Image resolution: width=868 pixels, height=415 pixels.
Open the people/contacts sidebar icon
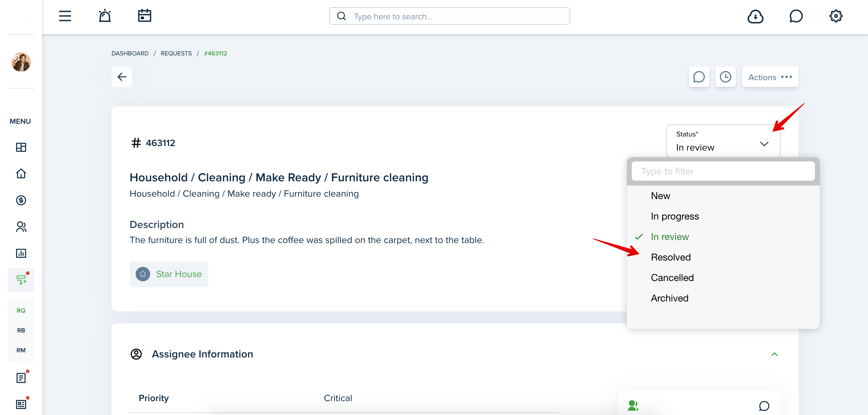pyautogui.click(x=21, y=227)
